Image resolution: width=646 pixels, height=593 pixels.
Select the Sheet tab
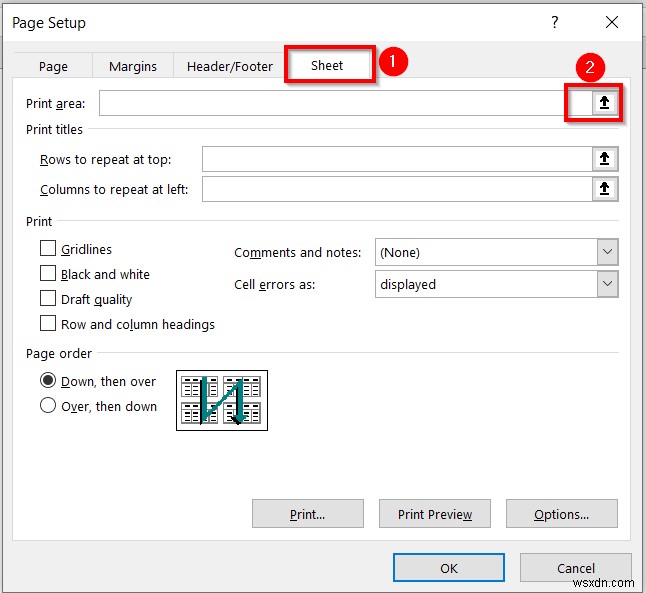tap(327, 66)
